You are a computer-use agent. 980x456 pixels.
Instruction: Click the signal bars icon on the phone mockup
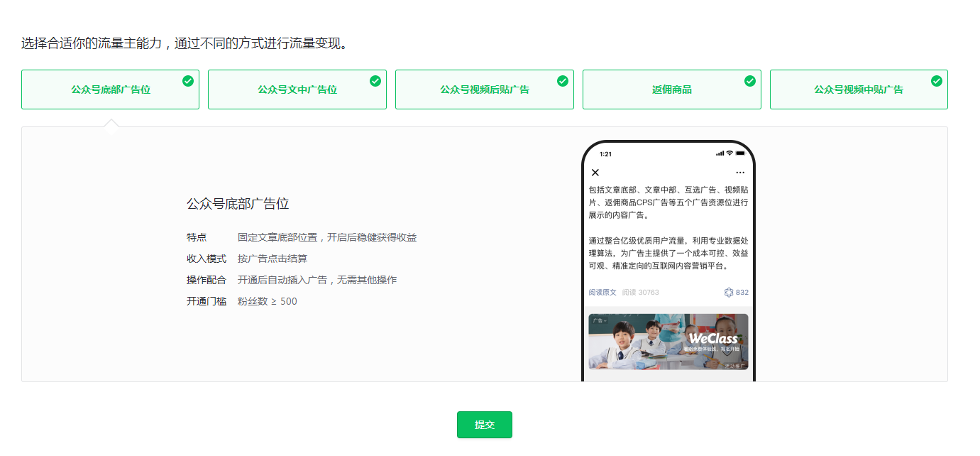point(719,153)
